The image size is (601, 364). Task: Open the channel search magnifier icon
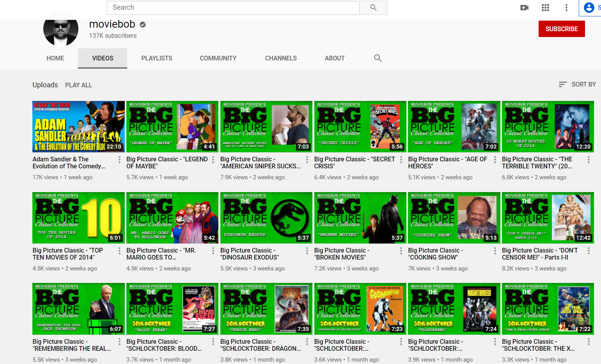point(378,58)
